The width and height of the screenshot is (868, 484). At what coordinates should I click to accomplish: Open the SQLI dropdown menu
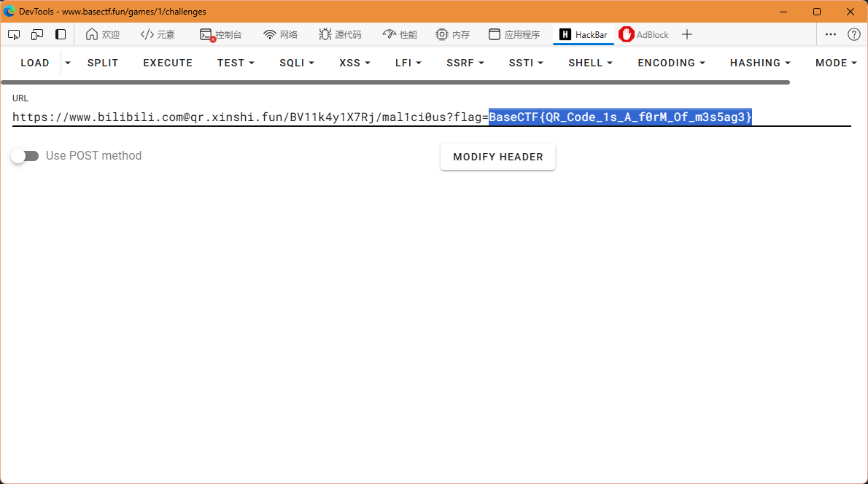point(296,63)
